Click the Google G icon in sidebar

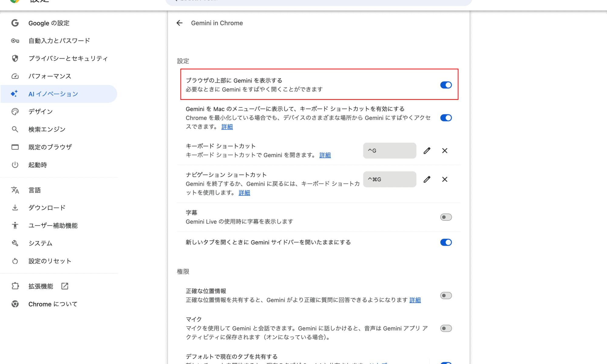pyautogui.click(x=15, y=23)
